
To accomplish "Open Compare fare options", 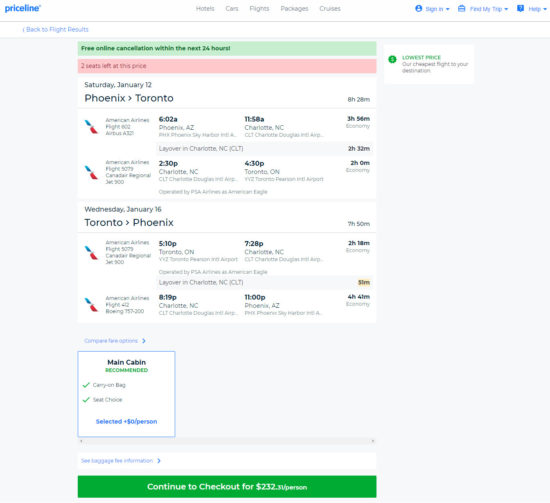I will 115,341.
